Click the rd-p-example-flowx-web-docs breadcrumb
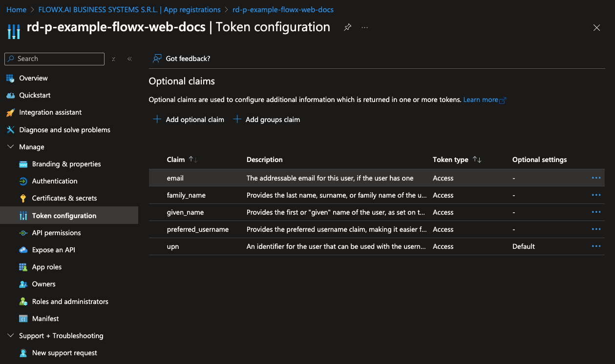615x364 pixels. [x=283, y=9]
